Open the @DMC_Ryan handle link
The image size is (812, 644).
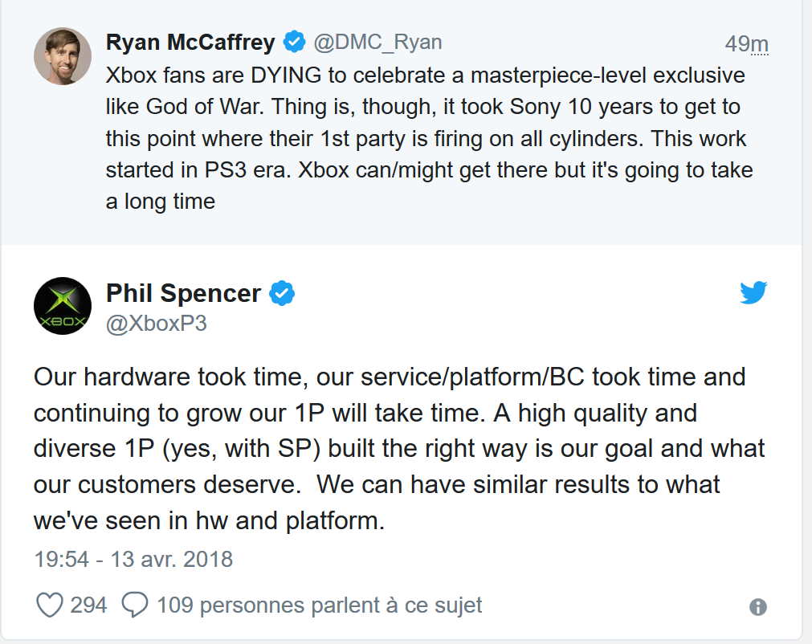click(377, 42)
